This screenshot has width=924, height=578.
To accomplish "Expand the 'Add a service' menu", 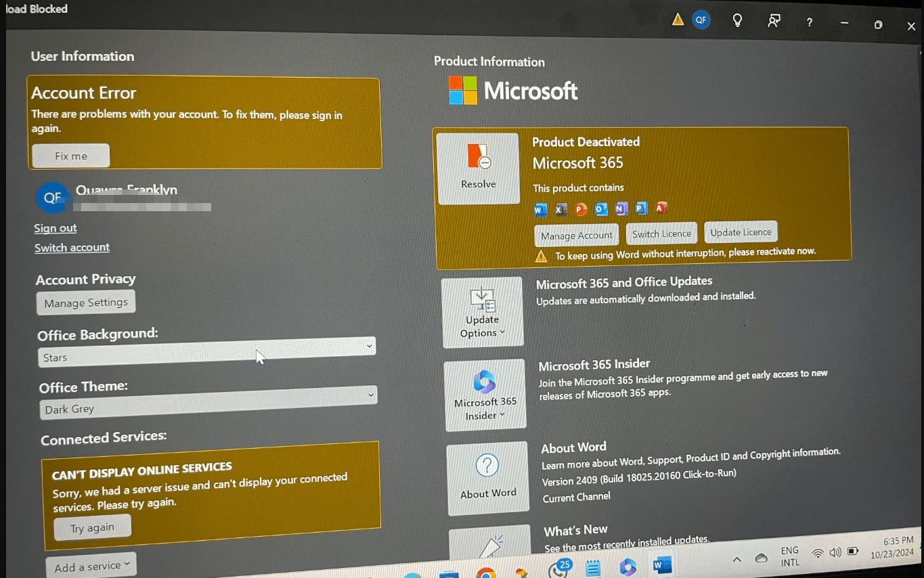I will (x=91, y=565).
